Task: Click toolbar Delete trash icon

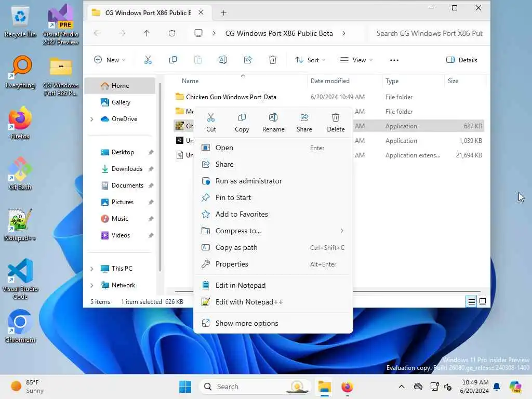Action: [273, 60]
